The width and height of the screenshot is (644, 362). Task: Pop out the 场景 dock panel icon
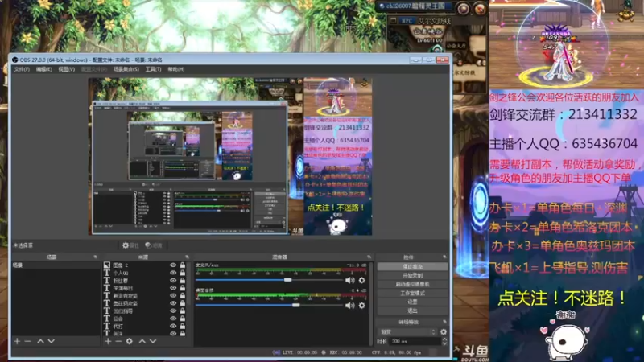coord(95,257)
